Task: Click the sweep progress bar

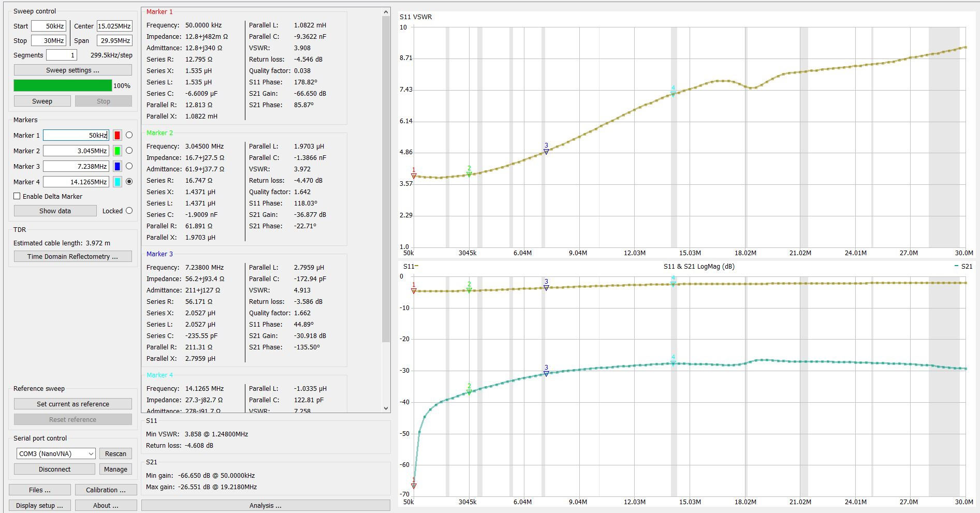Action: tap(63, 85)
